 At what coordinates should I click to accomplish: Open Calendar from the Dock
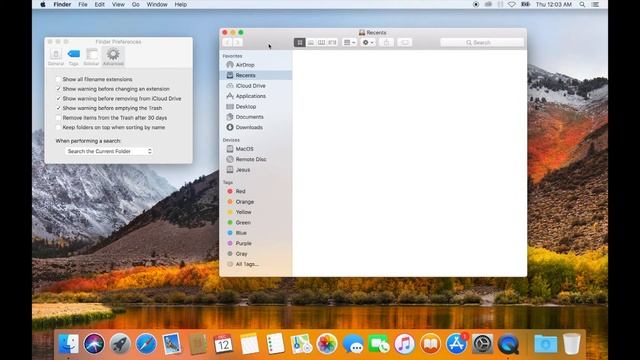[x=223, y=344]
